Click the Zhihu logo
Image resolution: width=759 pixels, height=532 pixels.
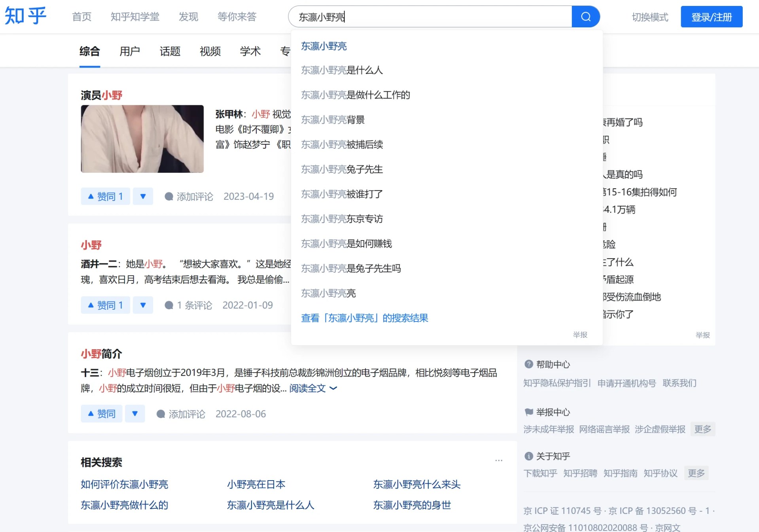[x=25, y=16]
